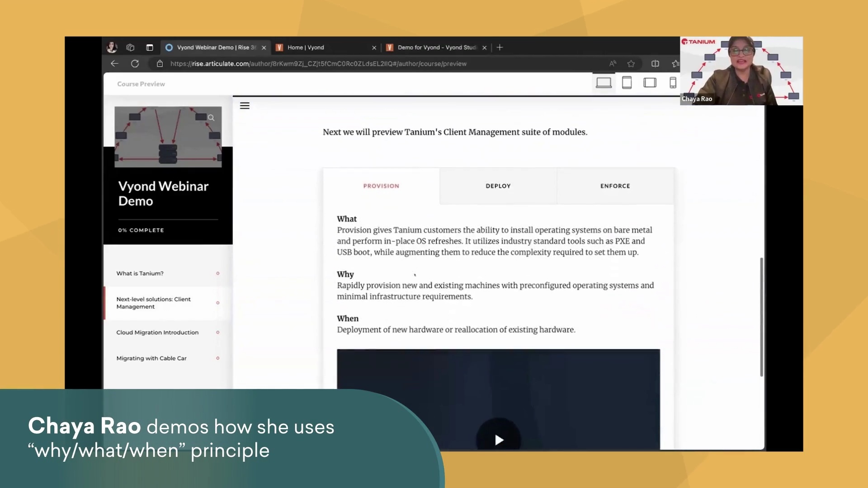868x488 pixels.
Task: Switch to mobile phone preview mode
Action: pos(673,82)
